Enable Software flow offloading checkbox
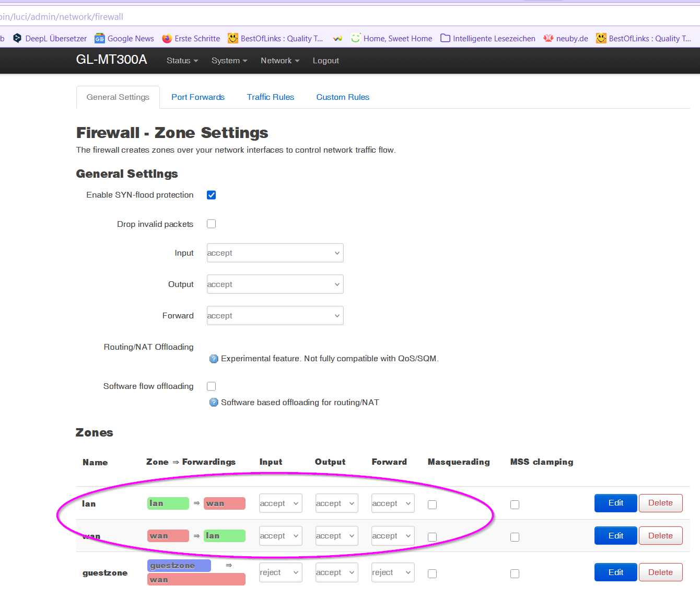Screen dimensions: 700x597 tap(212, 386)
